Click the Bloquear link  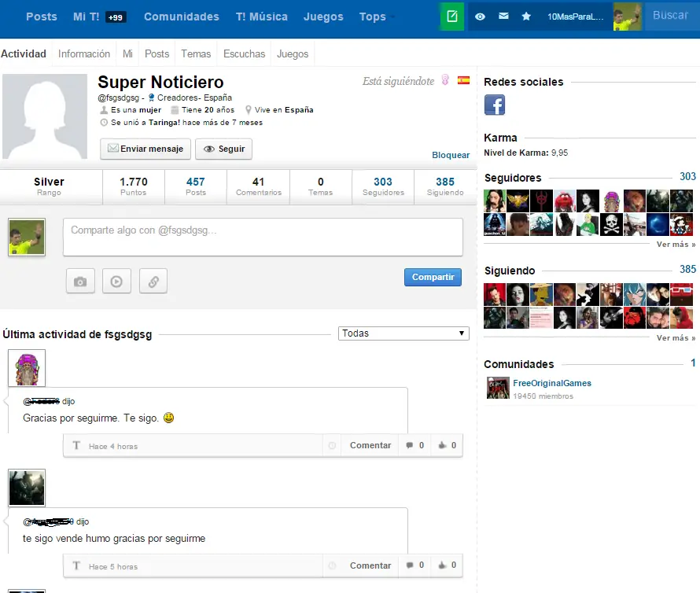pyautogui.click(x=451, y=155)
